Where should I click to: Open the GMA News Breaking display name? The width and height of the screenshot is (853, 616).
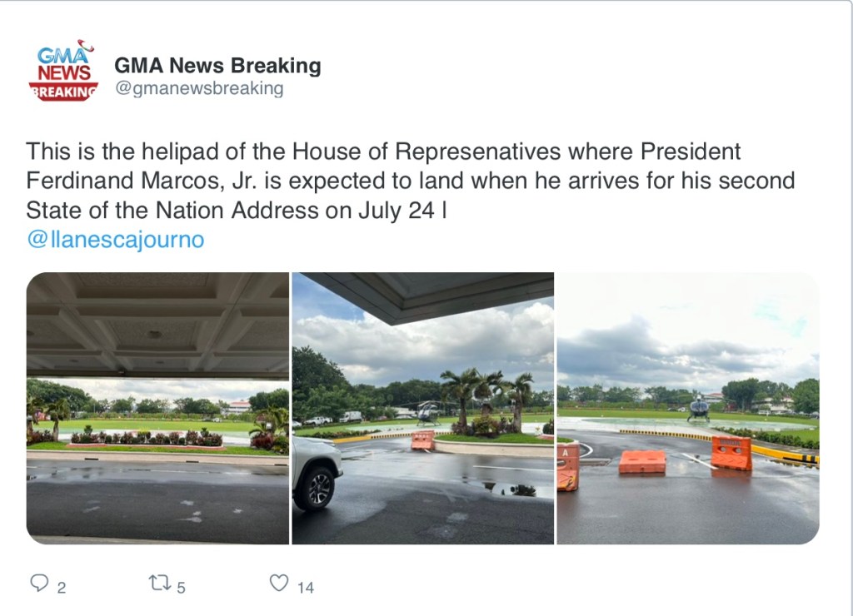click(x=217, y=65)
